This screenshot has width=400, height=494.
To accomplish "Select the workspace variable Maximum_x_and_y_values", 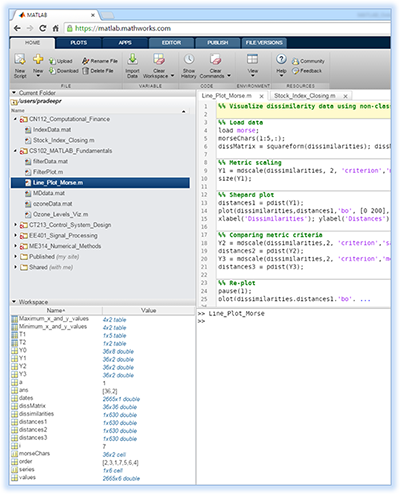I will click(54, 319).
